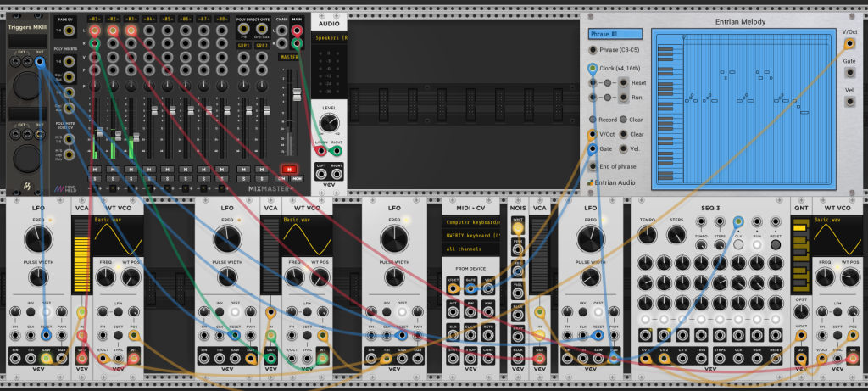The height and width of the screenshot is (391, 868).
Task: Click the Clear button beside Record
Action: (x=623, y=120)
